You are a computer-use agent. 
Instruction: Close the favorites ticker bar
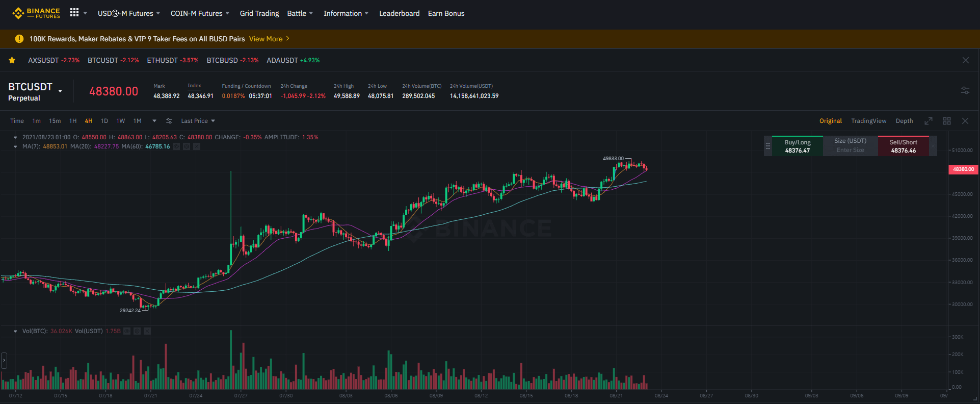pyautogui.click(x=965, y=60)
